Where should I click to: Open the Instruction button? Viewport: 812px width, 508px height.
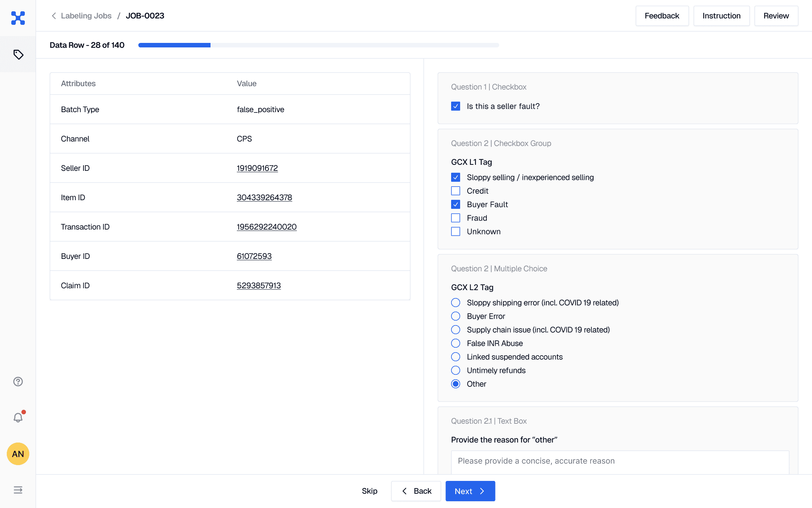point(721,16)
